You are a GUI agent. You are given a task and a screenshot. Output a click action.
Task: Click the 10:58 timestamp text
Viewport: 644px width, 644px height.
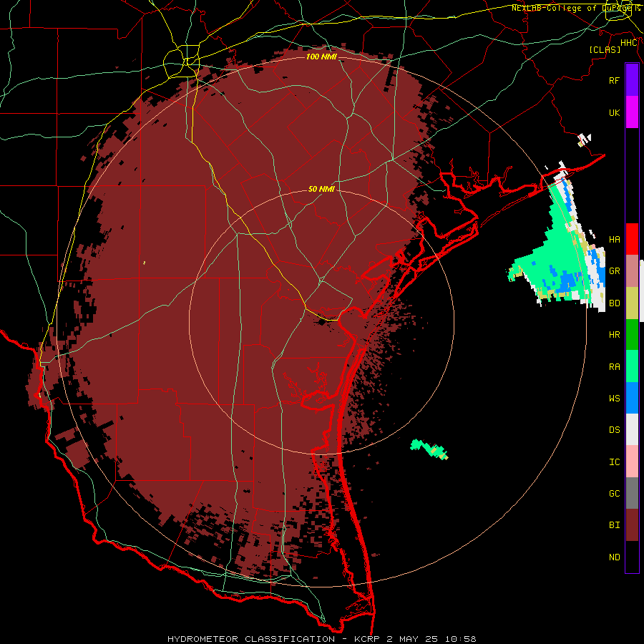click(462, 639)
